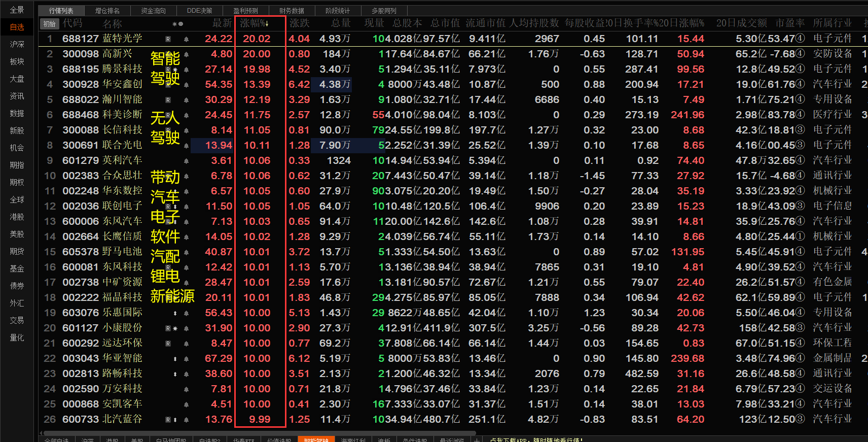Click the left arrow of the horizontal scrollbar
The width and height of the screenshot is (868, 442).
pyautogui.click(x=41, y=433)
